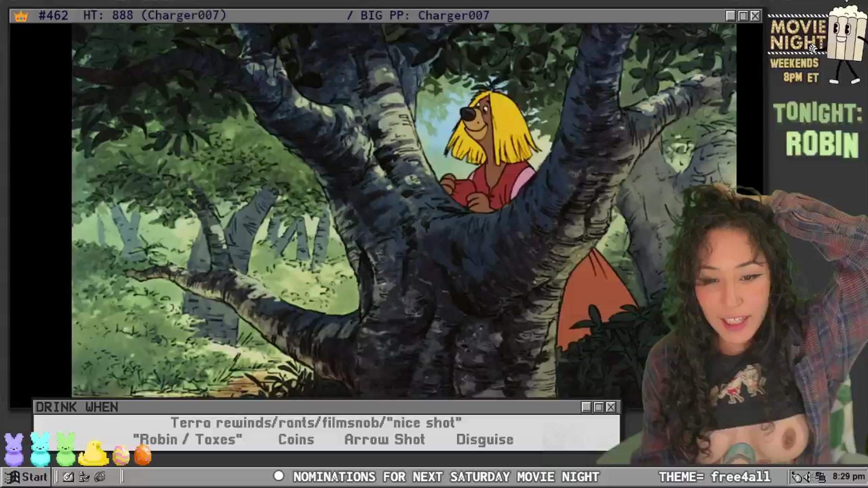Screen dimensions: 868x488
Task: Close the movie player window
Action: [x=755, y=16]
